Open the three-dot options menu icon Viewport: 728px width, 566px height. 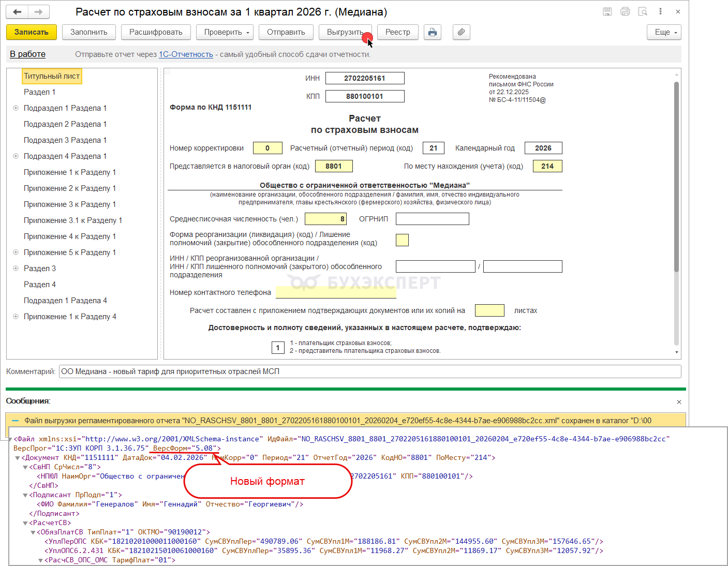click(x=660, y=11)
